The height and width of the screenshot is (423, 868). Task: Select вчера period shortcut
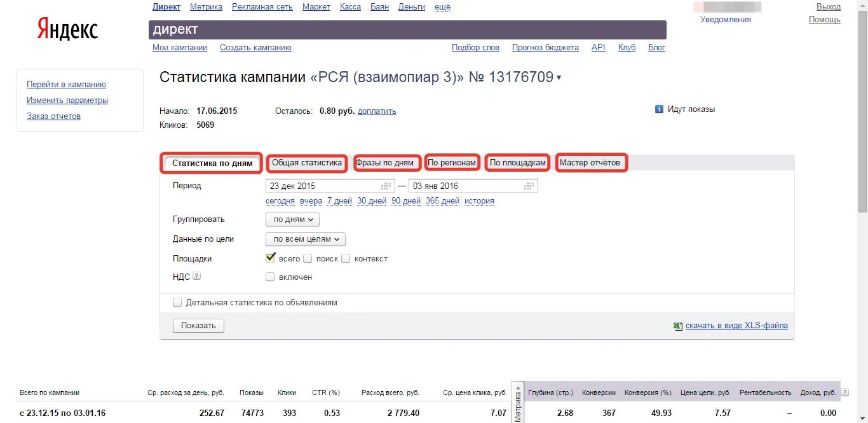[x=311, y=201]
